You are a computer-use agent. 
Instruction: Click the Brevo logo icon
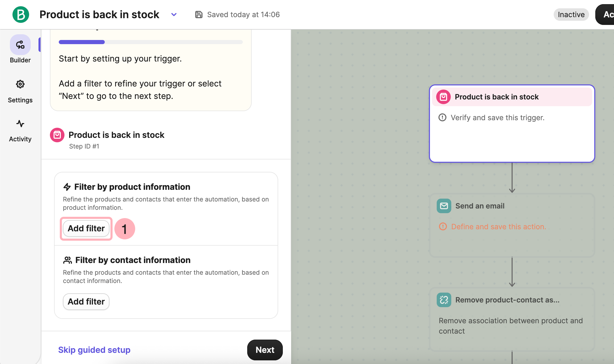[21, 15]
